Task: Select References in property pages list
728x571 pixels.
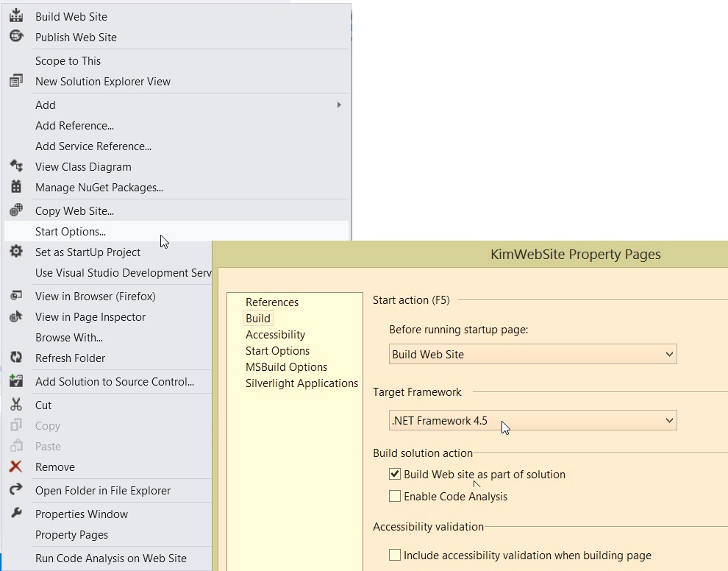Action: (x=272, y=302)
